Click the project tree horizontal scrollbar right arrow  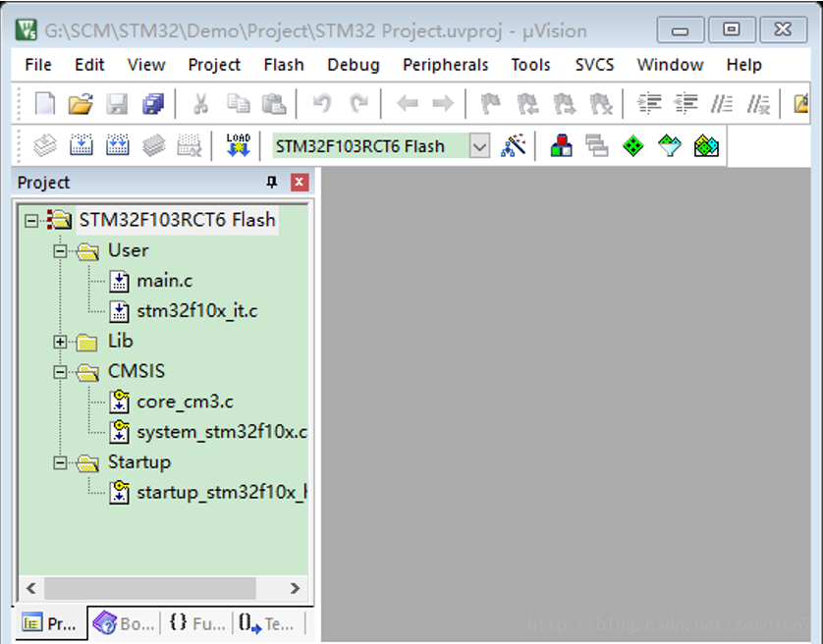coord(295,588)
